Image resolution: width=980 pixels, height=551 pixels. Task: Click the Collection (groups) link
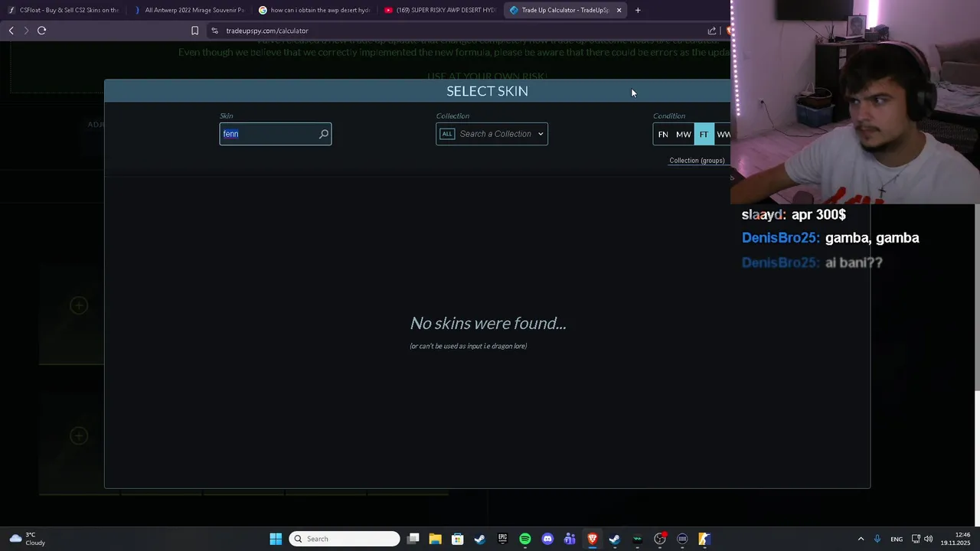click(697, 161)
